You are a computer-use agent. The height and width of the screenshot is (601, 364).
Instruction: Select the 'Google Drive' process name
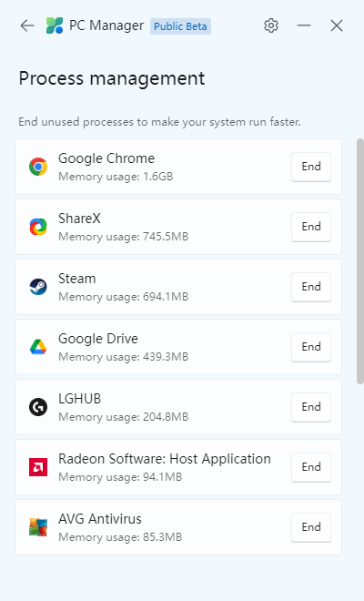pyautogui.click(x=98, y=339)
